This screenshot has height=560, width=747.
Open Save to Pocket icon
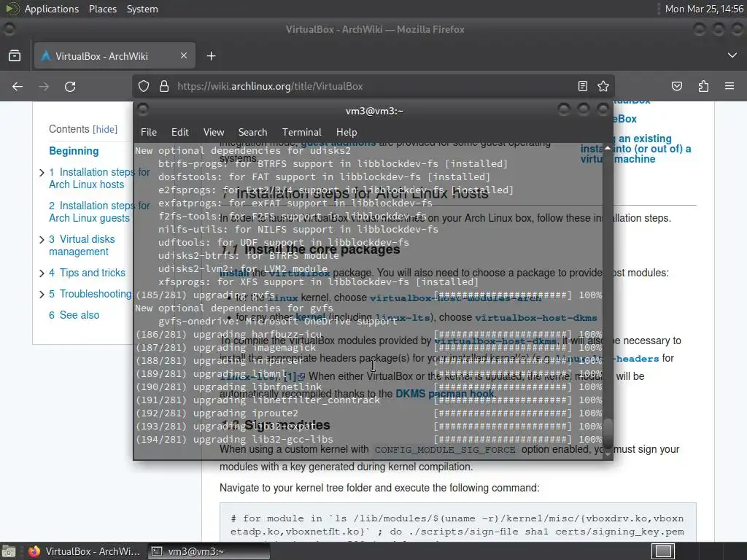[x=677, y=86]
